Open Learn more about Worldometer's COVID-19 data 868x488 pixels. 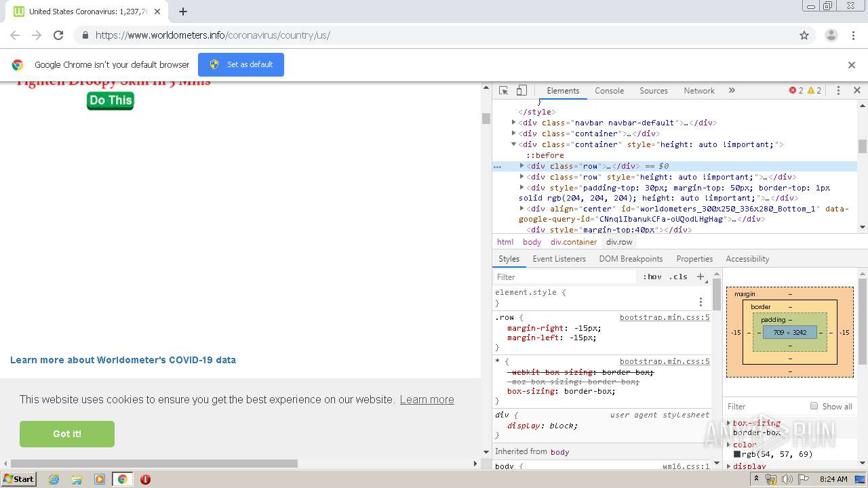[123, 360]
